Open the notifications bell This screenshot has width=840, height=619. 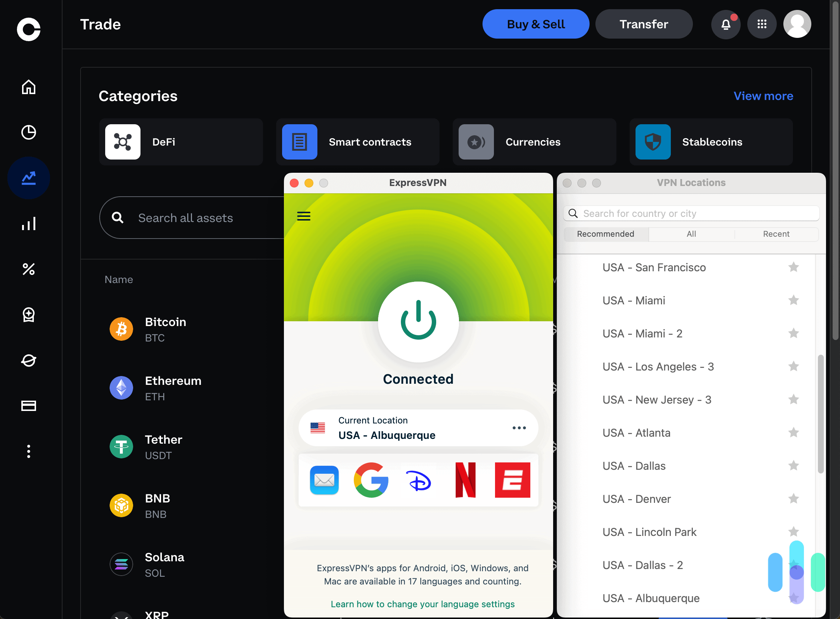[x=726, y=24]
